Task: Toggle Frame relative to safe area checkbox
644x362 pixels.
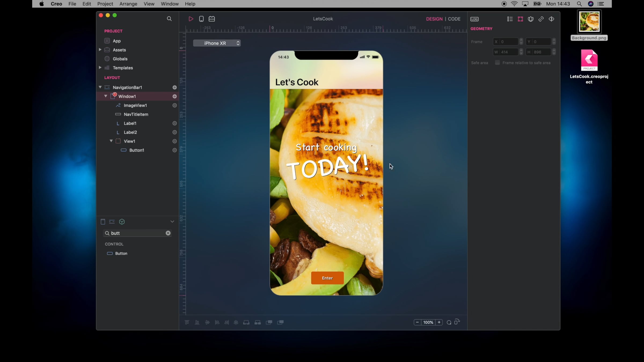Action: (x=497, y=62)
